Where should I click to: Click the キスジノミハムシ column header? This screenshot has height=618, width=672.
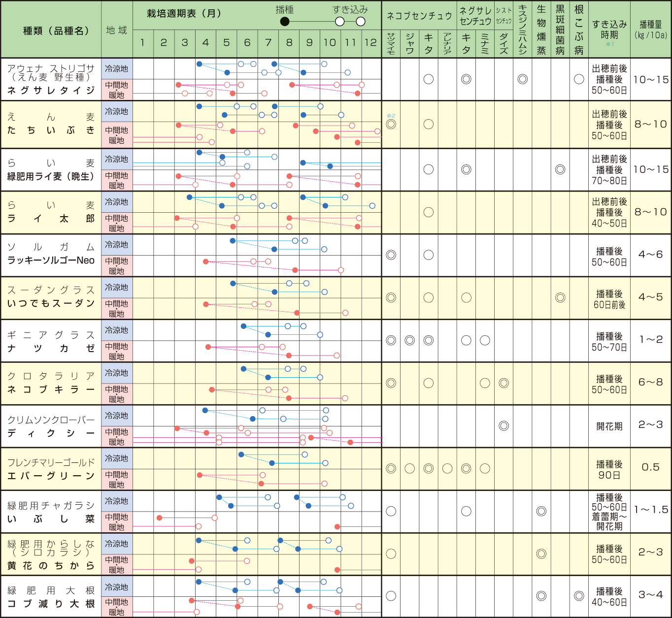[x=523, y=29]
